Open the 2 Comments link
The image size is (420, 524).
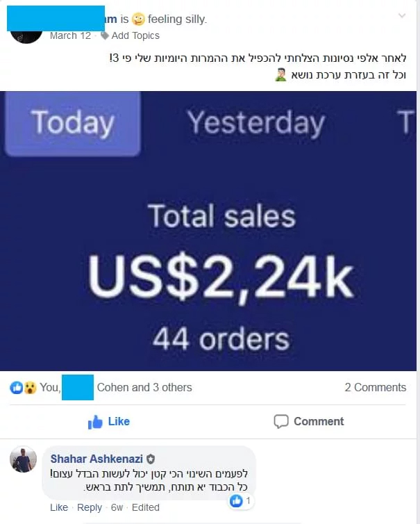point(376,387)
